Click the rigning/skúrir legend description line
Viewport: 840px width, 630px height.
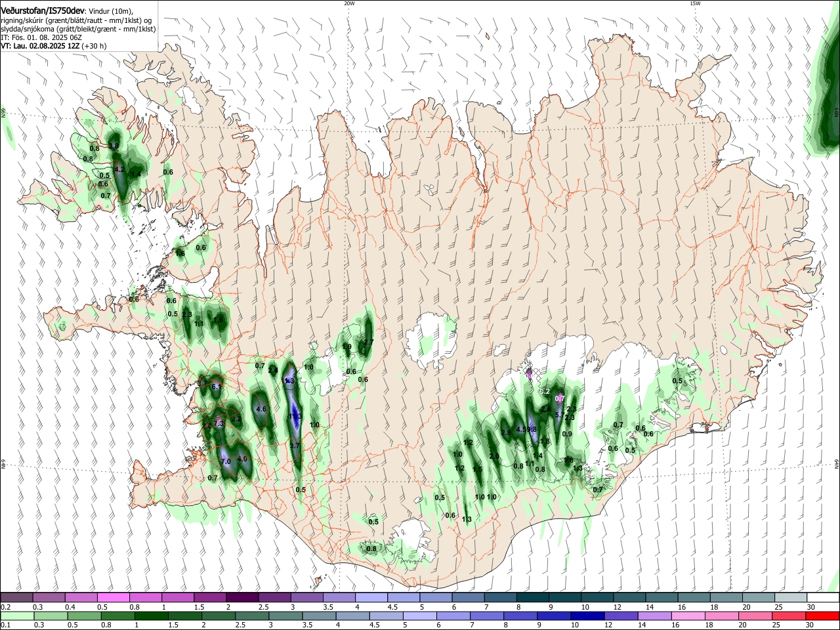click(x=77, y=21)
